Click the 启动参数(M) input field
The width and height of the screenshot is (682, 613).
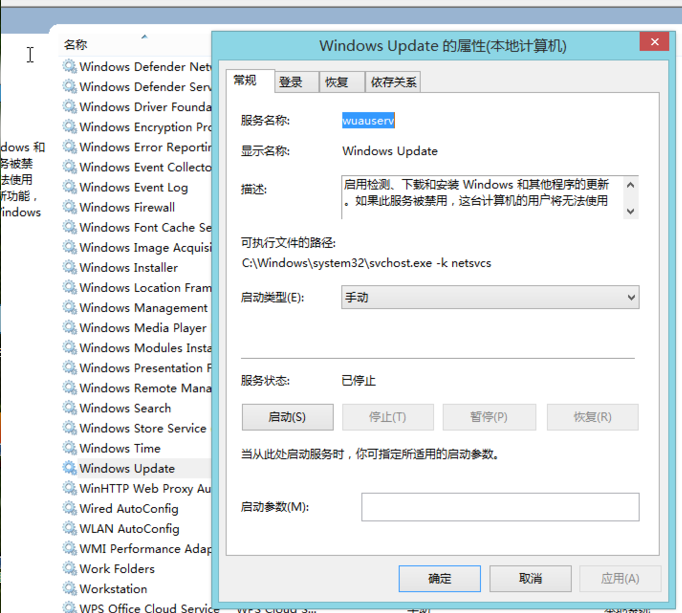(500, 507)
